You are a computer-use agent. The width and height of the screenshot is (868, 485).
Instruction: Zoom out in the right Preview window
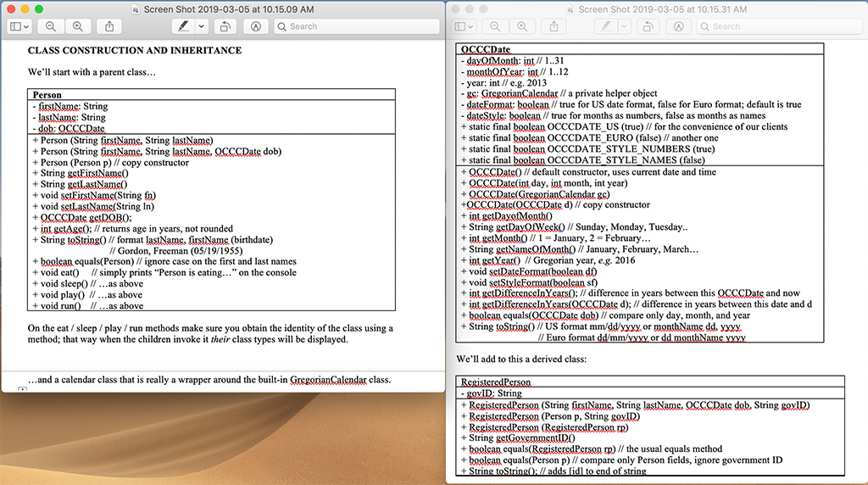(495, 26)
